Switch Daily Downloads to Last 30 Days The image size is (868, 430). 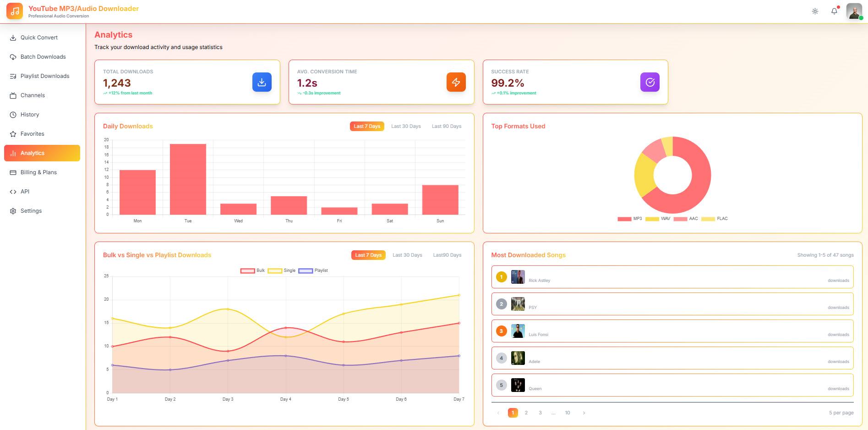click(x=406, y=126)
